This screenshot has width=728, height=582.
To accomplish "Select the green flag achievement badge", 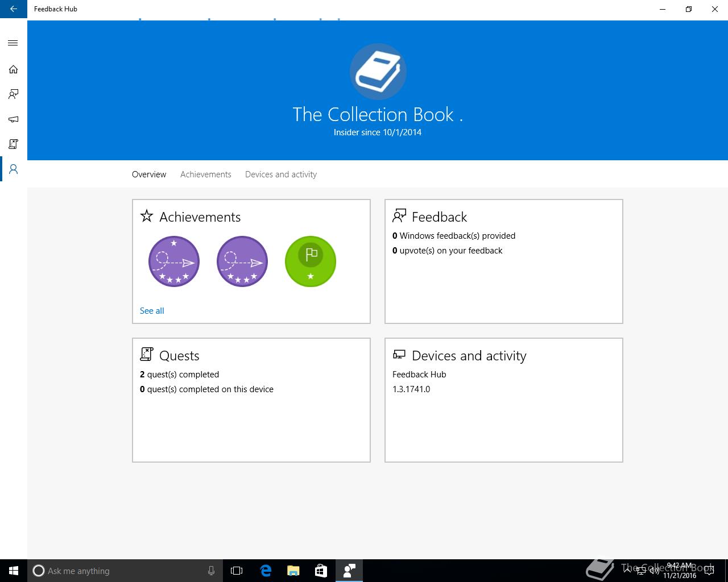I will click(311, 261).
